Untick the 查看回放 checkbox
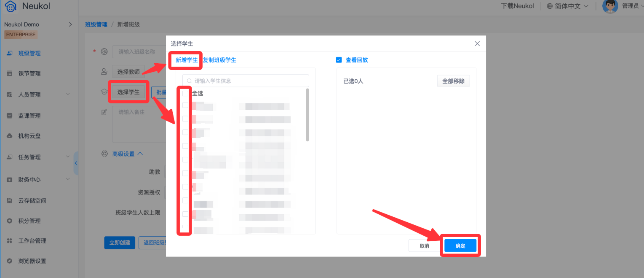Screen dimensions: 644x278 click(x=339, y=60)
